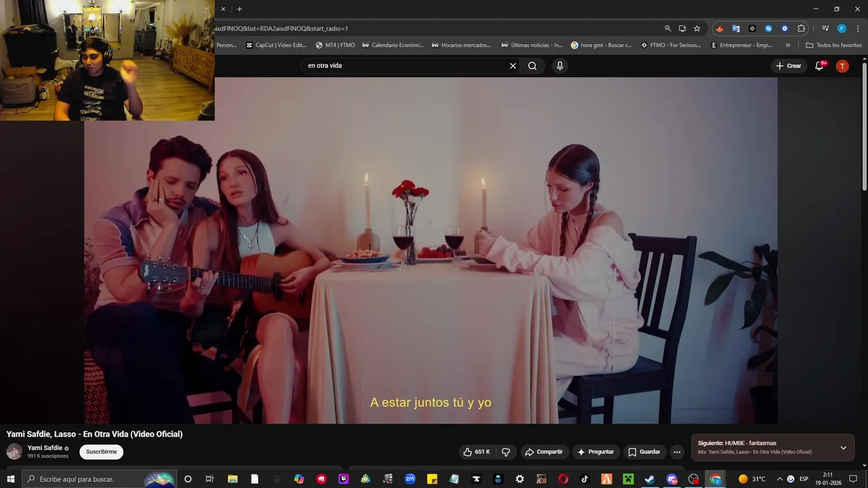Open the CapCut | Video Edit... bookmark
Screen dimensions: 868x488
pyautogui.click(x=276, y=45)
